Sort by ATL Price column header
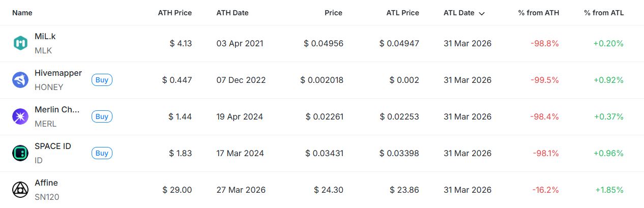The width and height of the screenshot is (644, 208). pos(402,13)
